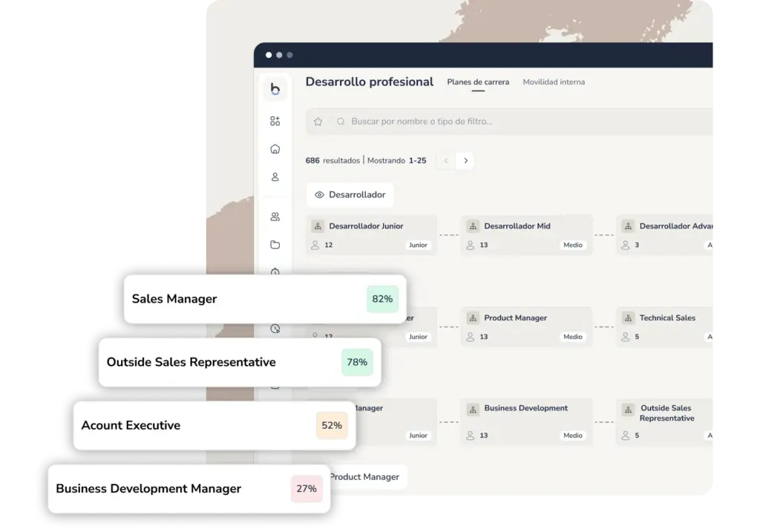Screen dimensions: 760x532
Task: Open the Desarrollador Mid card
Action: 526,235
